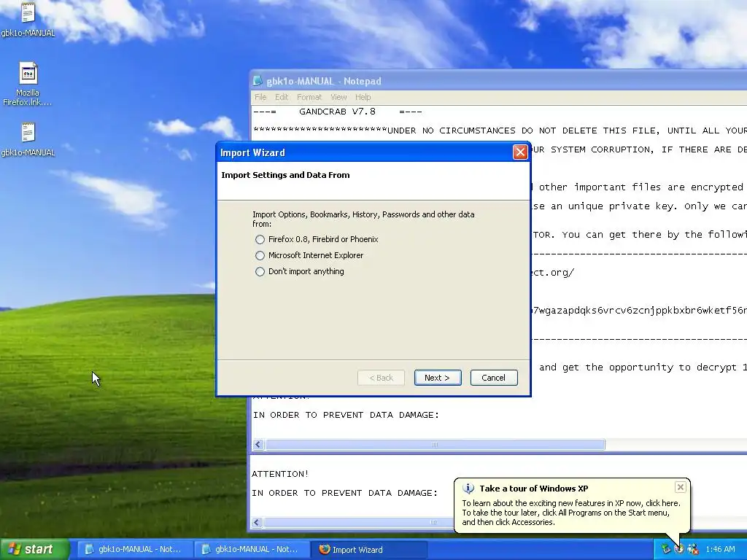The image size is (747, 560).
Task: Click Take a tour of Windows XP title
Action: (x=533, y=489)
